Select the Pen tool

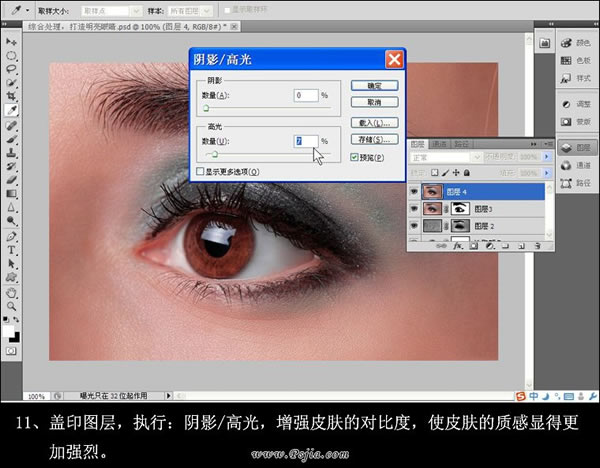[x=11, y=236]
